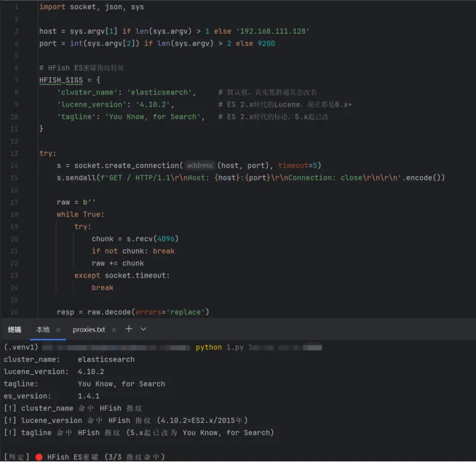The width and height of the screenshot is (476, 462).
Task: Close the 本地 terminal tab
Action: click(x=58, y=329)
